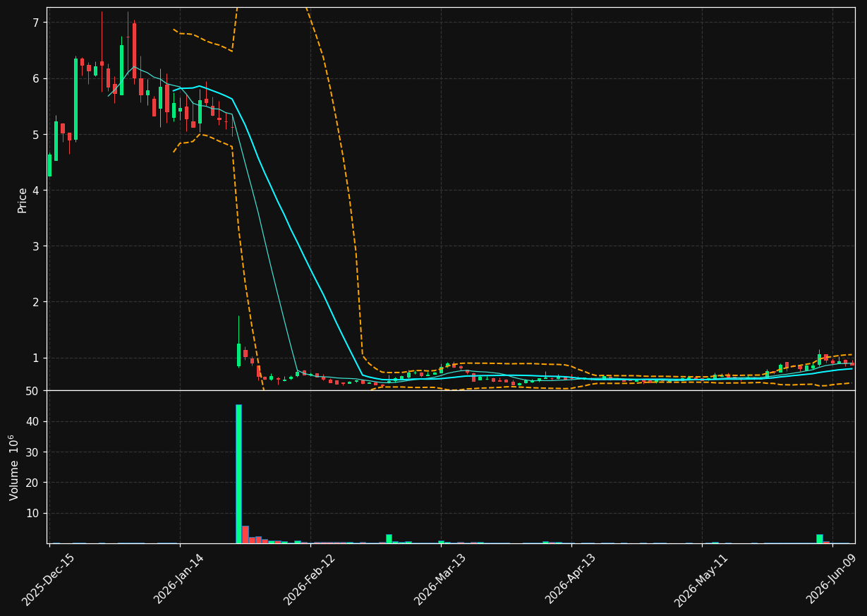Viewport: 867px width, 616px height.
Task: Click the 2026-Mar-13 date label
Action: (x=440, y=579)
